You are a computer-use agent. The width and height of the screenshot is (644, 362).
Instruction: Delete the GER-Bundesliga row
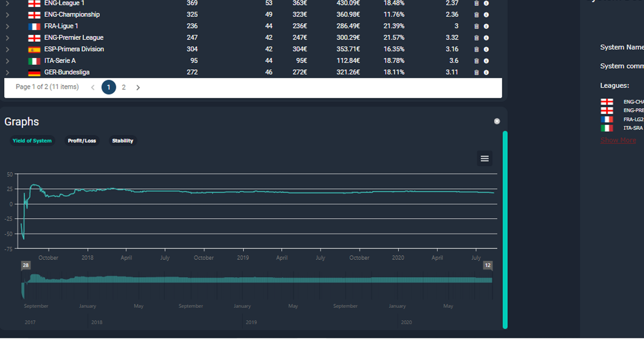476,72
